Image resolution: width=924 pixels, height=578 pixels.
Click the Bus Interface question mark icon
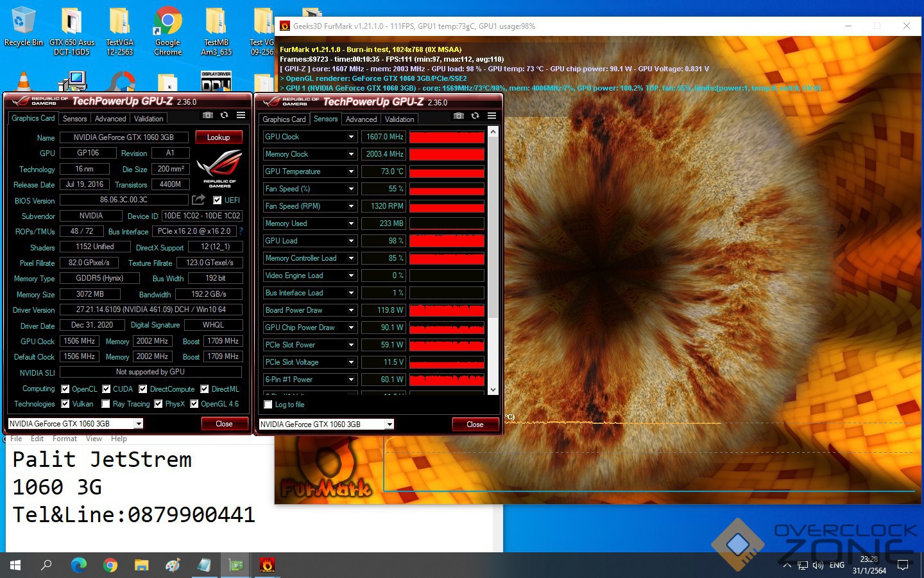pyautogui.click(x=241, y=231)
